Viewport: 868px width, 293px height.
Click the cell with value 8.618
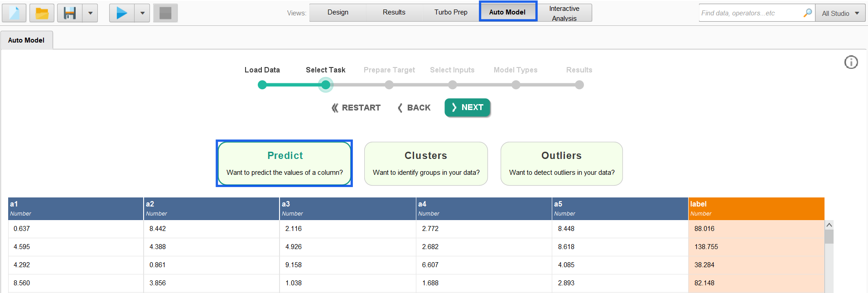620,247
